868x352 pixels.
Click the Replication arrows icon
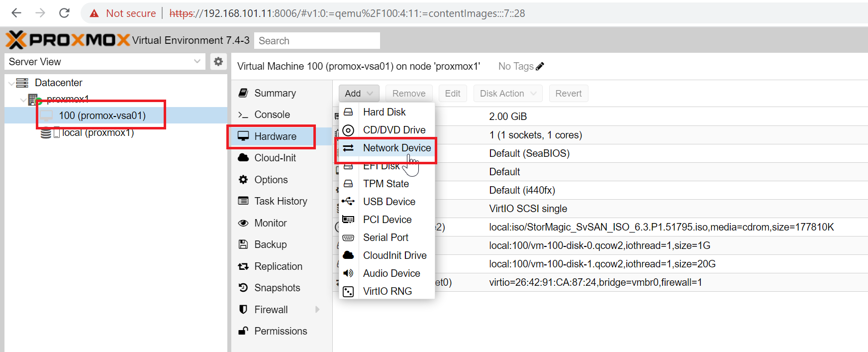click(243, 266)
